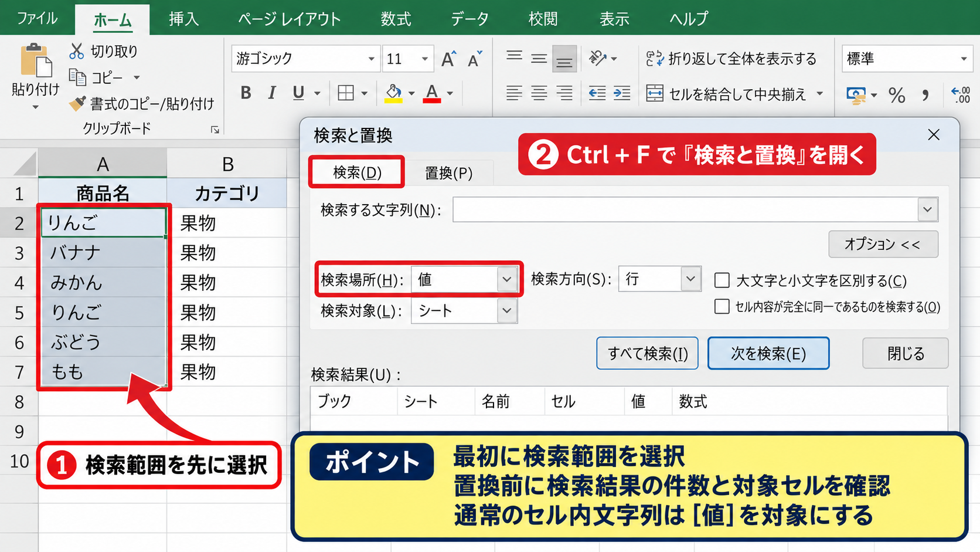Open 検索方向 dropdown showing 行
This screenshot has height=552, width=980.
tap(690, 279)
